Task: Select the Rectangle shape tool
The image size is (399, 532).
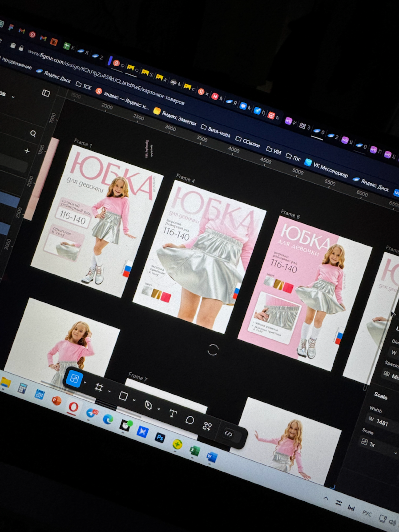Action: pyautogui.click(x=123, y=396)
